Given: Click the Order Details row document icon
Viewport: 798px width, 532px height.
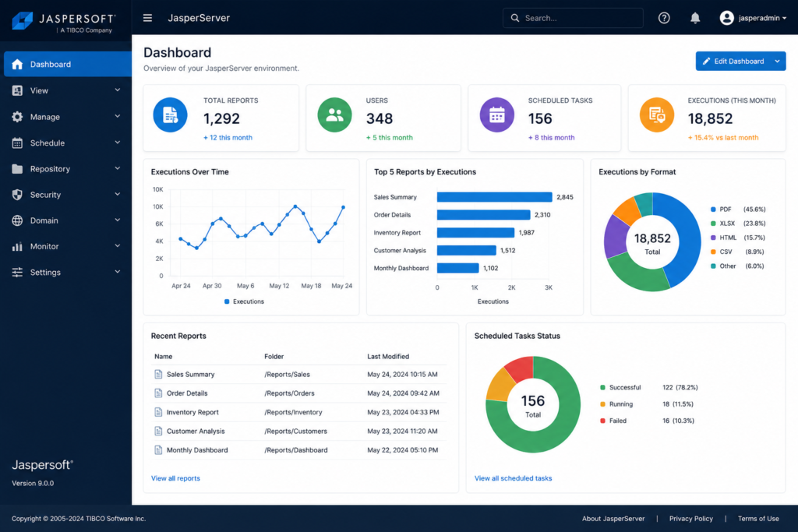Looking at the screenshot, I should point(158,393).
